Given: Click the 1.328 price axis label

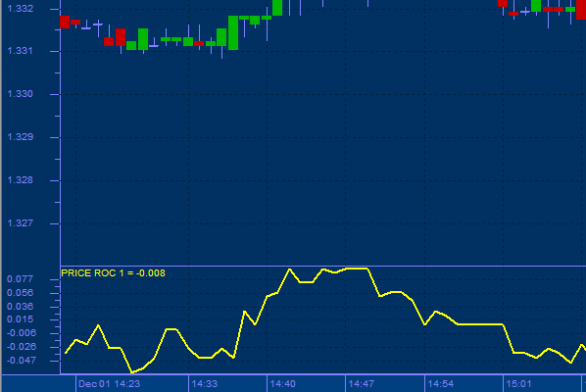Looking at the screenshot, I should click(21, 180).
